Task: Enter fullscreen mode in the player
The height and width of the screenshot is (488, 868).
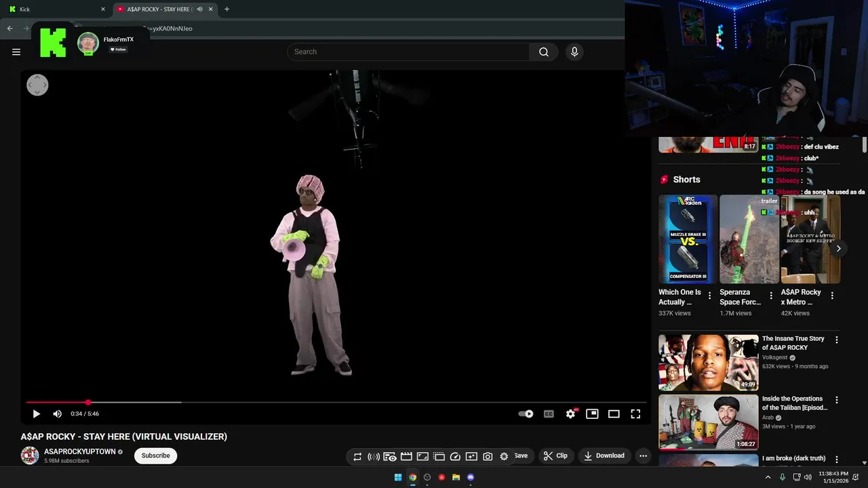Action: pyautogui.click(x=635, y=413)
